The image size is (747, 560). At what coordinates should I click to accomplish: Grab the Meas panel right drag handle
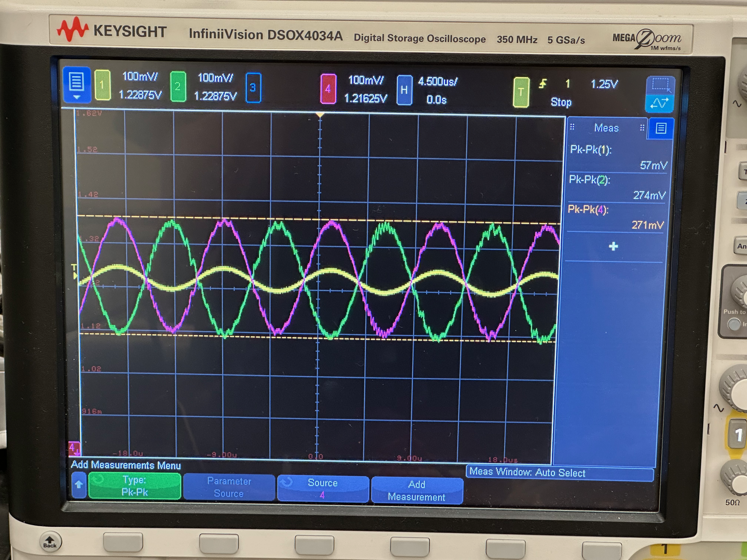tap(642, 128)
